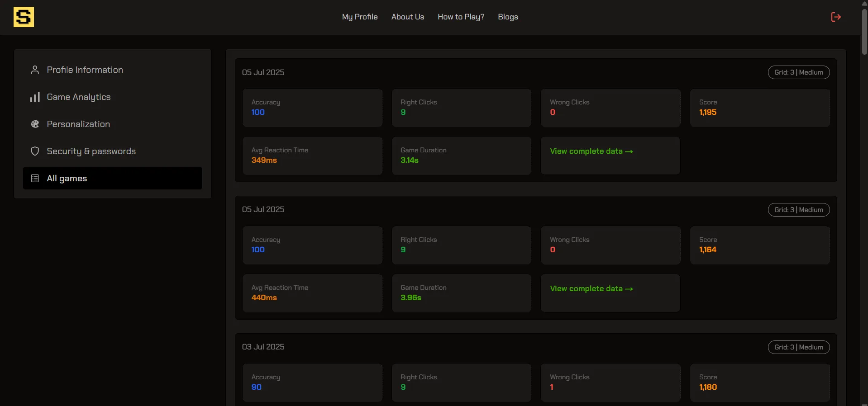Open the Blogs page
868x406 pixels.
pos(508,17)
